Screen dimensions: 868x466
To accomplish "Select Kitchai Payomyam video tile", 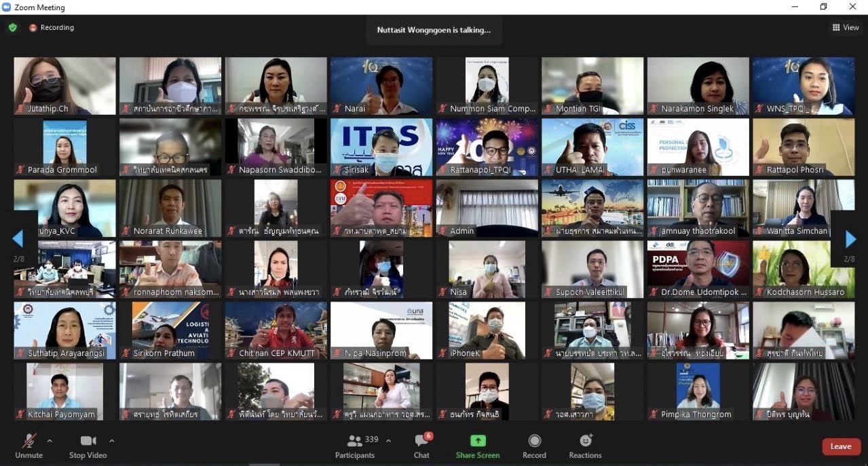I will 64,391.
